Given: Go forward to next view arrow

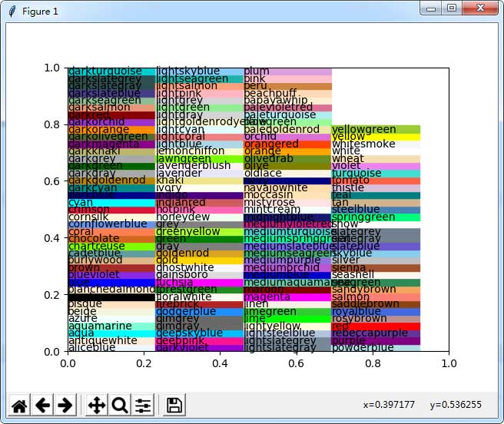Looking at the screenshot, I should (x=65, y=406).
